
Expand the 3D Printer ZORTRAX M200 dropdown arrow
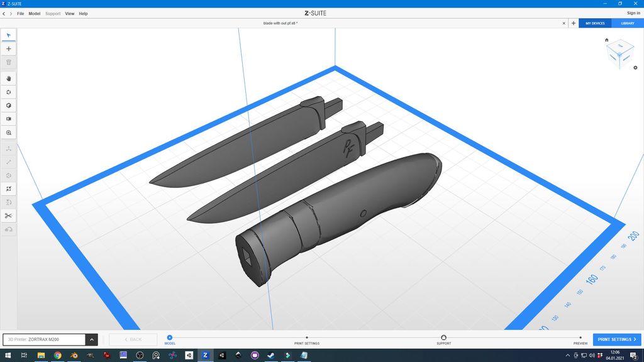(92, 339)
